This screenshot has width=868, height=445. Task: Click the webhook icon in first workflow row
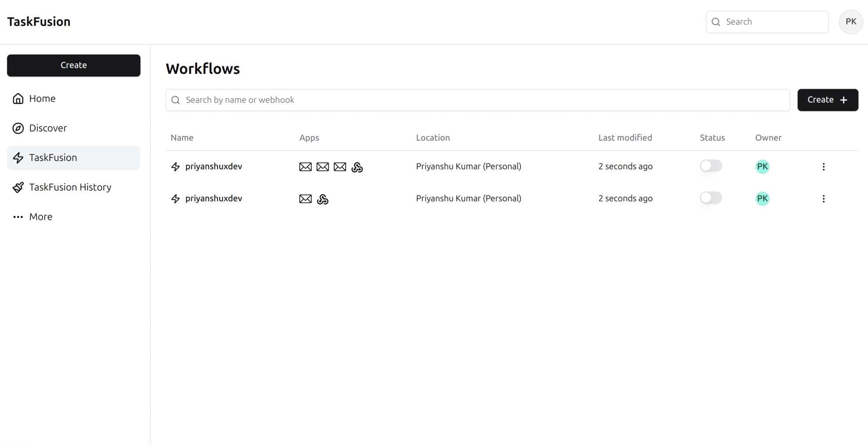[x=357, y=167]
